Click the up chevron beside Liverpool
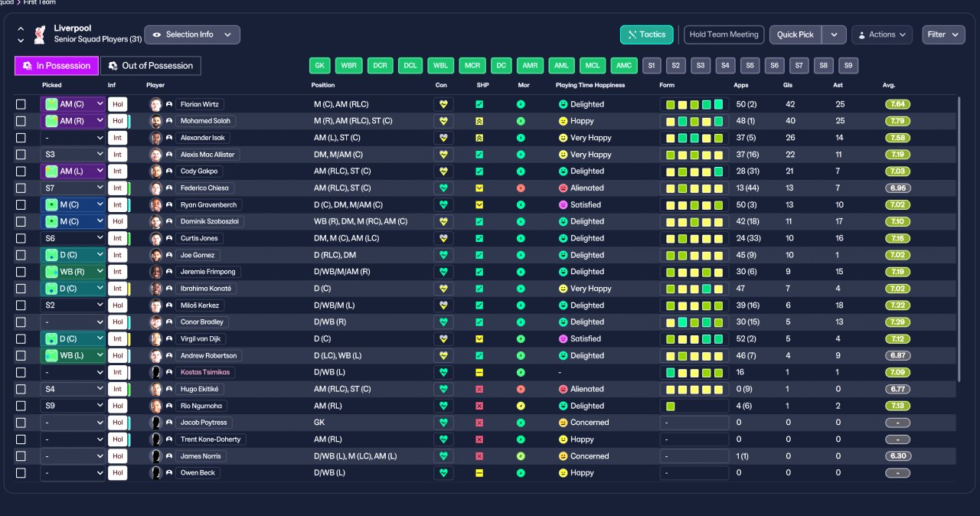 coord(21,29)
